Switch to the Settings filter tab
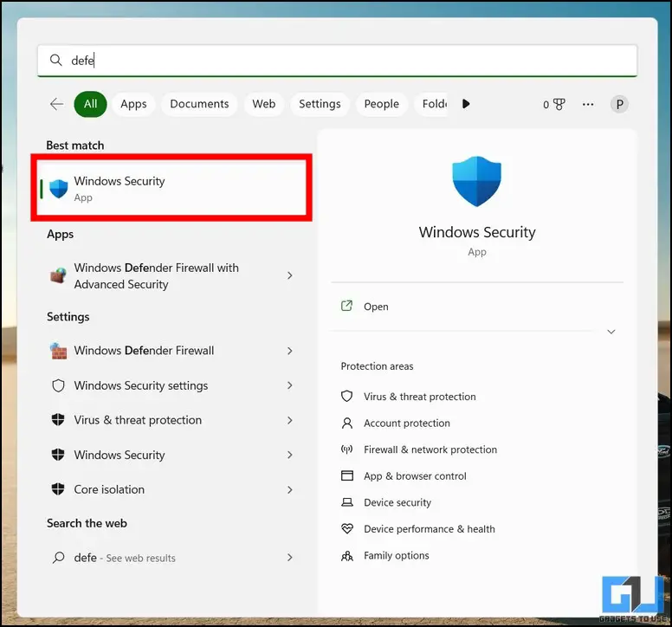The width and height of the screenshot is (672, 627). [320, 104]
